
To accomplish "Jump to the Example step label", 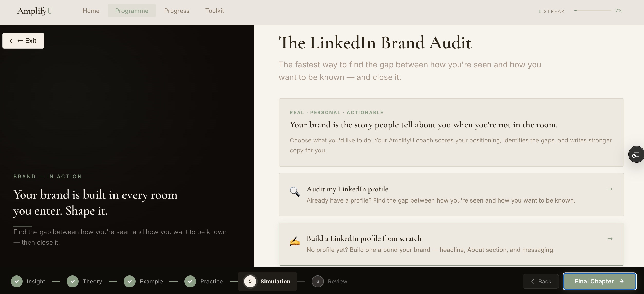I will pos(151,281).
